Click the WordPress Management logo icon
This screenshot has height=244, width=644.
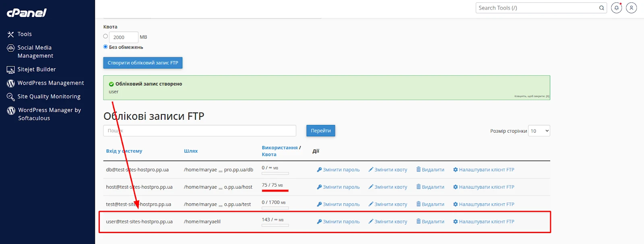tap(11, 83)
